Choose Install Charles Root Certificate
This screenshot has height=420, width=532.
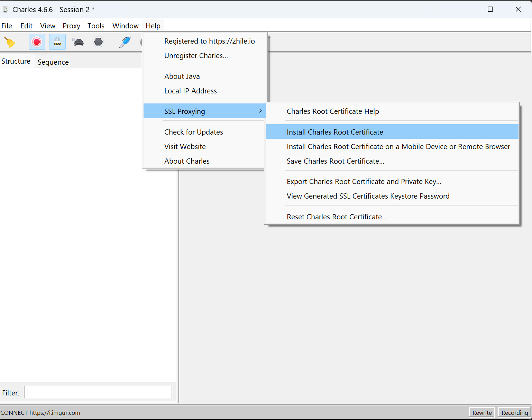pos(335,132)
